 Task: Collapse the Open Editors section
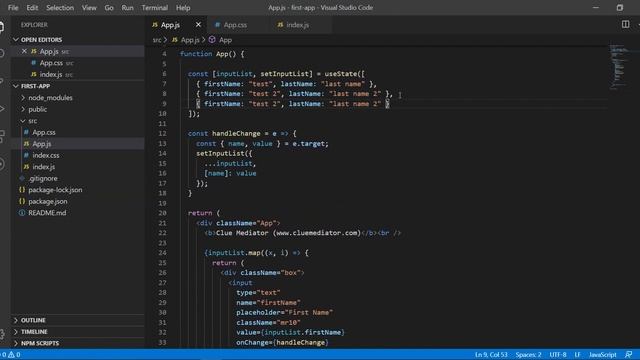pos(41,40)
